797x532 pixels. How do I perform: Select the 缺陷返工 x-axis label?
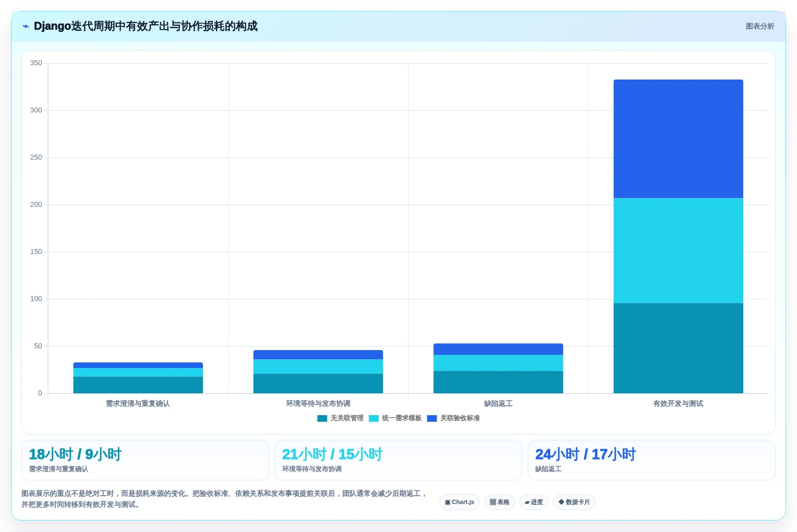(x=498, y=404)
